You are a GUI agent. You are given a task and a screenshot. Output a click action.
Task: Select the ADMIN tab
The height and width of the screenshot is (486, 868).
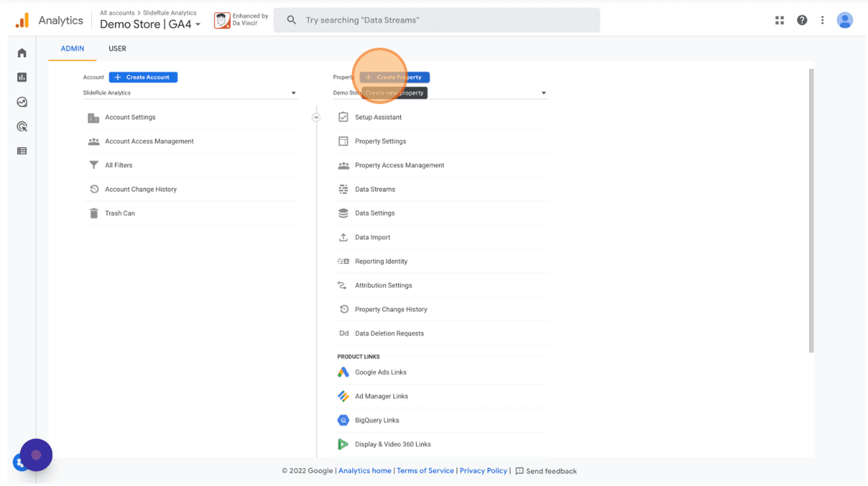pos(72,48)
